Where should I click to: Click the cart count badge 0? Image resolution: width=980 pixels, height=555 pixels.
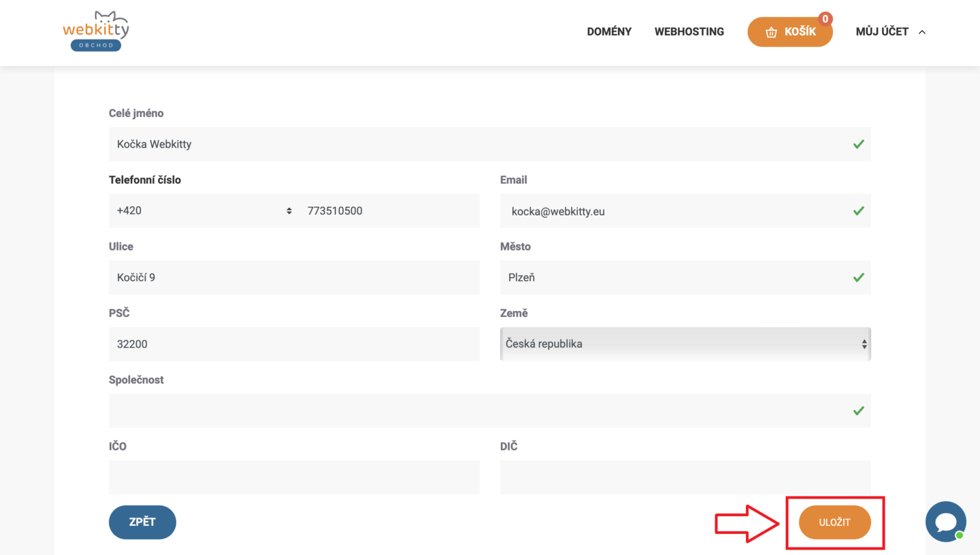[x=826, y=19]
